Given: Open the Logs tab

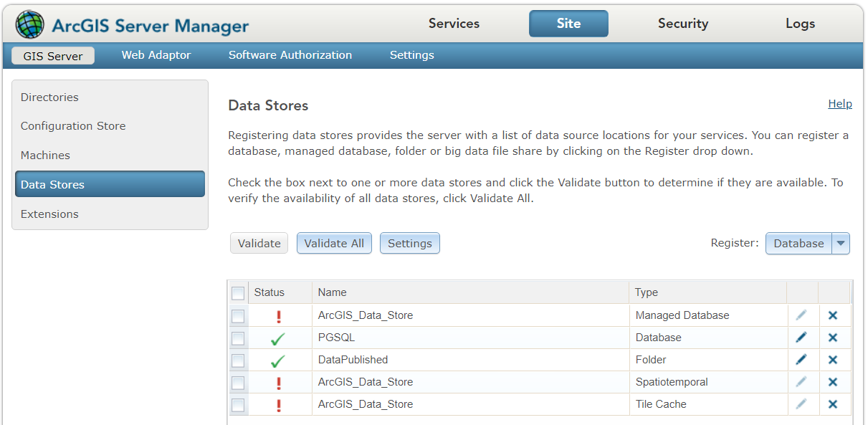Looking at the screenshot, I should 800,24.
